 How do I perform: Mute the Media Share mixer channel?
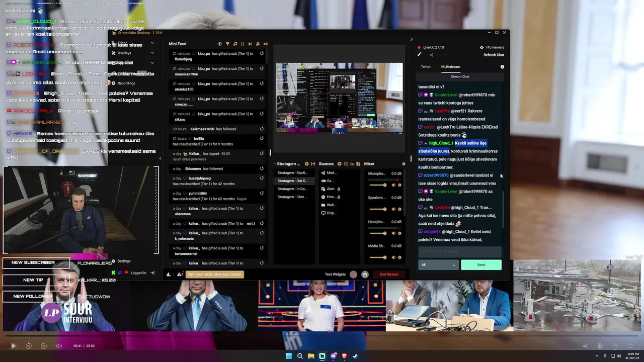click(393, 257)
